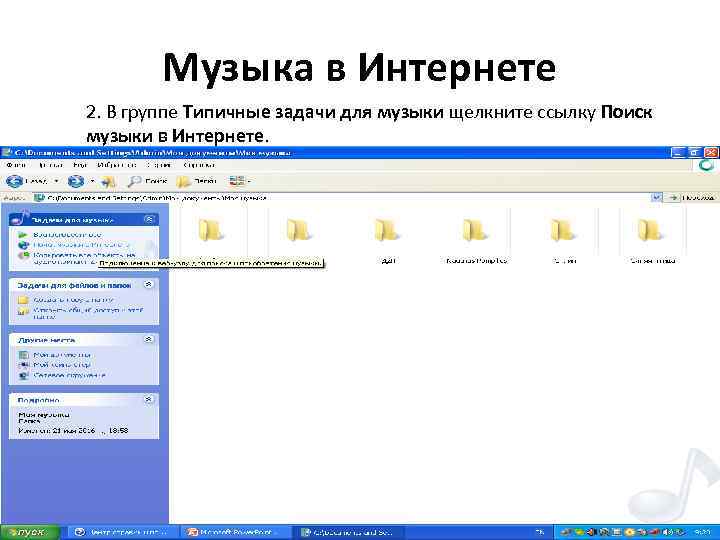Screen dimensions: 720x540
Task: Open the Вид menu
Action: pyautogui.click(x=80, y=165)
